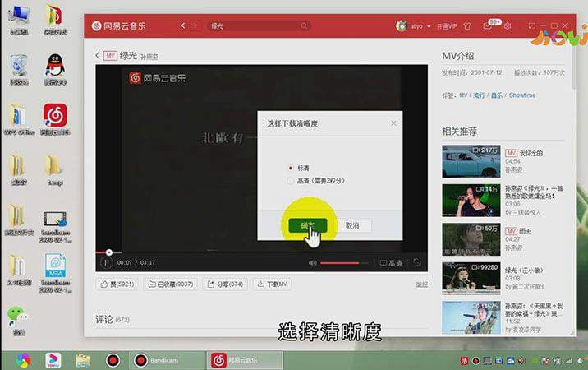Click the search magnifier icon
Screen dimensions: 588x370
304,26
